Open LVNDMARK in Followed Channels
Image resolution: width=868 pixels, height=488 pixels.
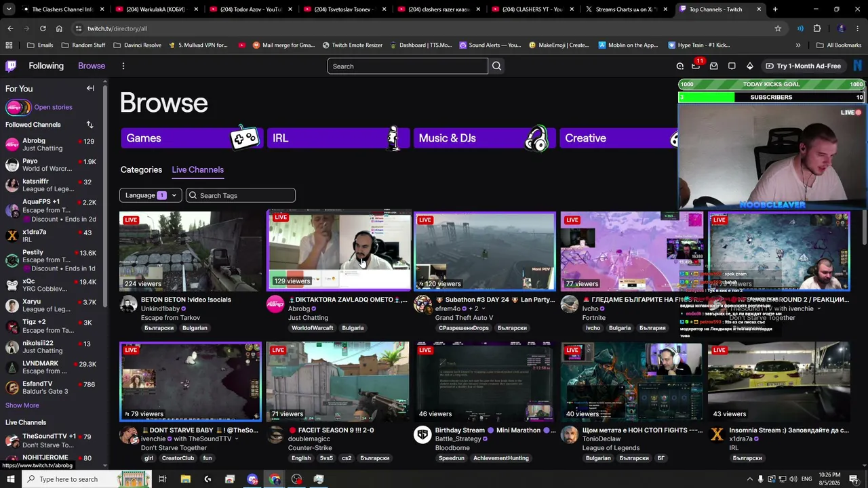tap(51, 367)
